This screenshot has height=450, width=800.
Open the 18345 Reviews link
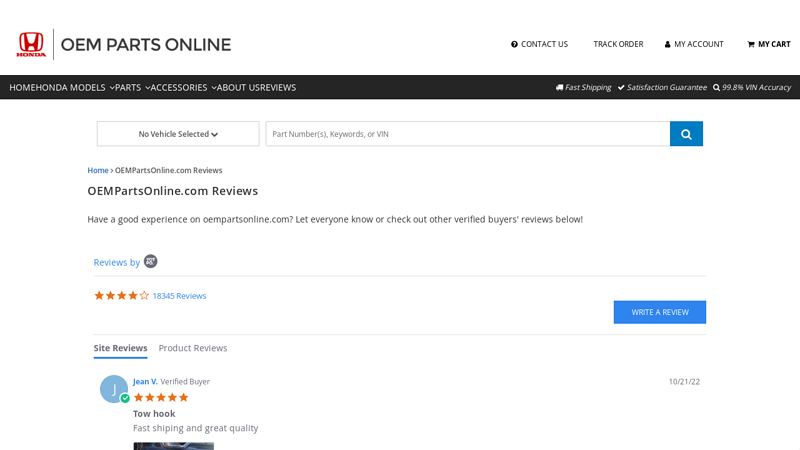click(179, 296)
